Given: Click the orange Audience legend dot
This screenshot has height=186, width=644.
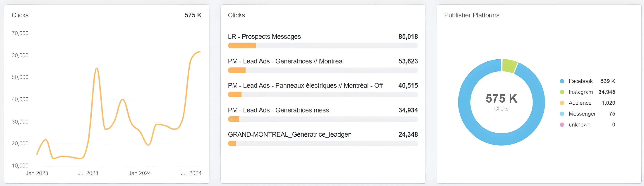Looking at the screenshot, I should point(562,103).
